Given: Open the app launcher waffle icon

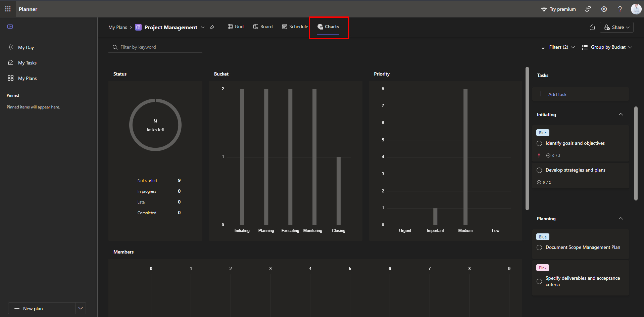Looking at the screenshot, I should tap(8, 9).
